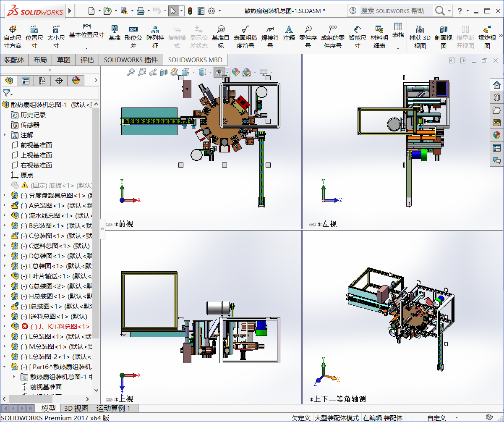Select the Datum Target (基准目标) tool

pyautogui.click(x=221, y=37)
